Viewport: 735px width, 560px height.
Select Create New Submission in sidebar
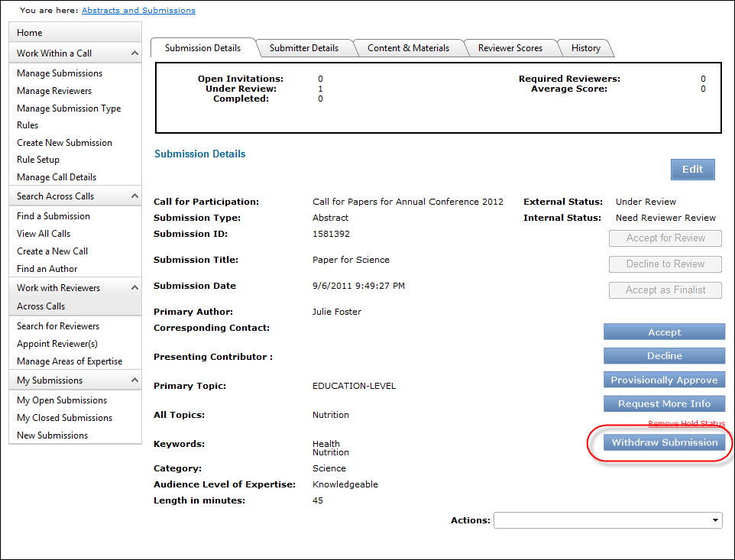(65, 142)
